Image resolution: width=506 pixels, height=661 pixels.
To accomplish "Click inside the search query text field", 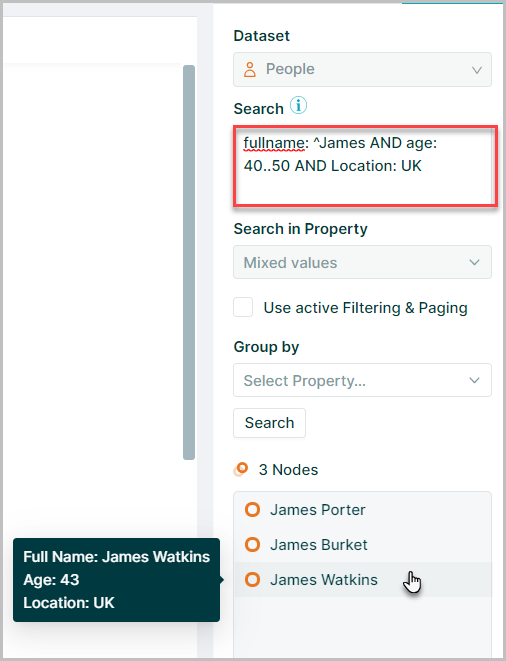I will pyautogui.click(x=365, y=166).
